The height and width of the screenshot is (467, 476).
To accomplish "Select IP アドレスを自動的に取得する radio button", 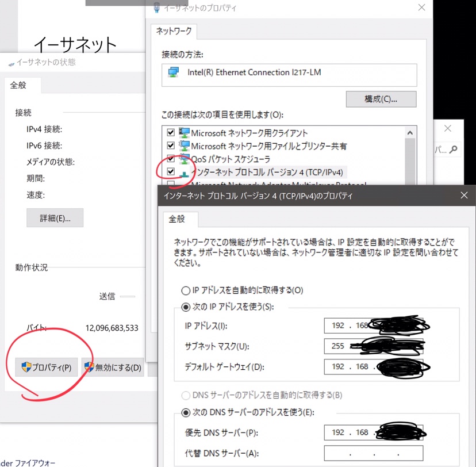I will coord(186,290).
